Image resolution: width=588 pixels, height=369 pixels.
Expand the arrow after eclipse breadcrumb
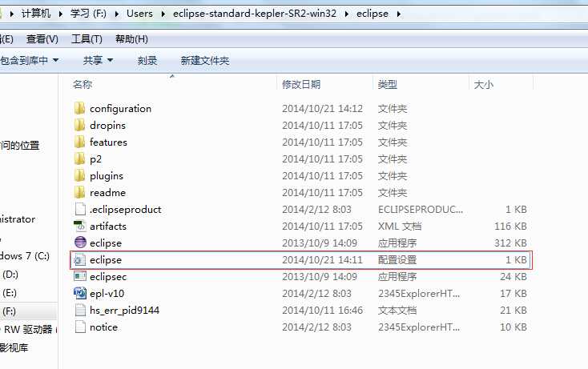pos(399,14)
